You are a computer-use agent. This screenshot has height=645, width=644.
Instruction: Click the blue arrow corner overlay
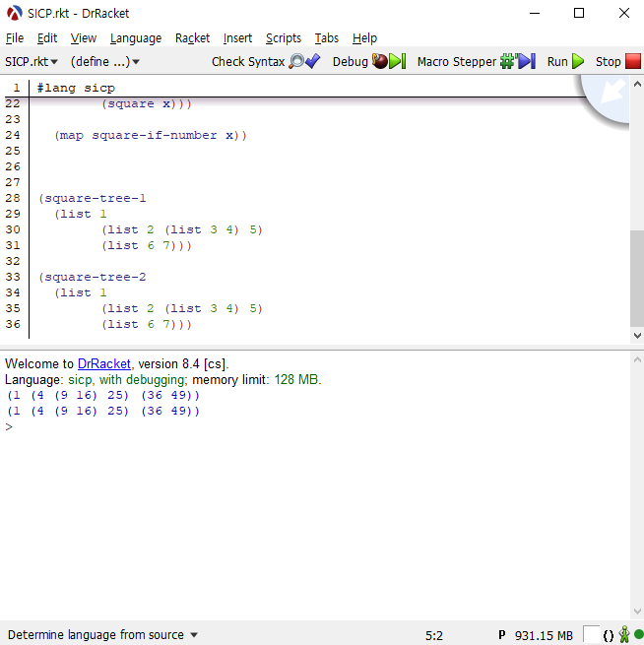click(611, 97)
